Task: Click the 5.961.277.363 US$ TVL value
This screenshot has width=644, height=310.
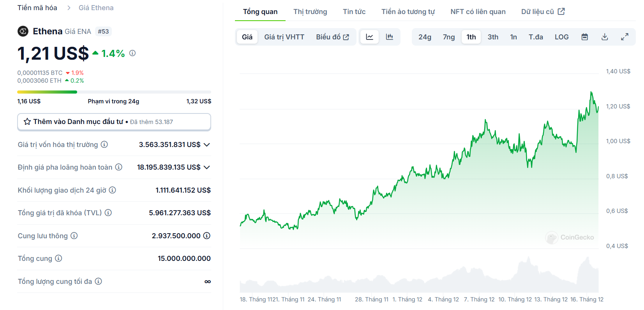Action: [x=180, y=213]
